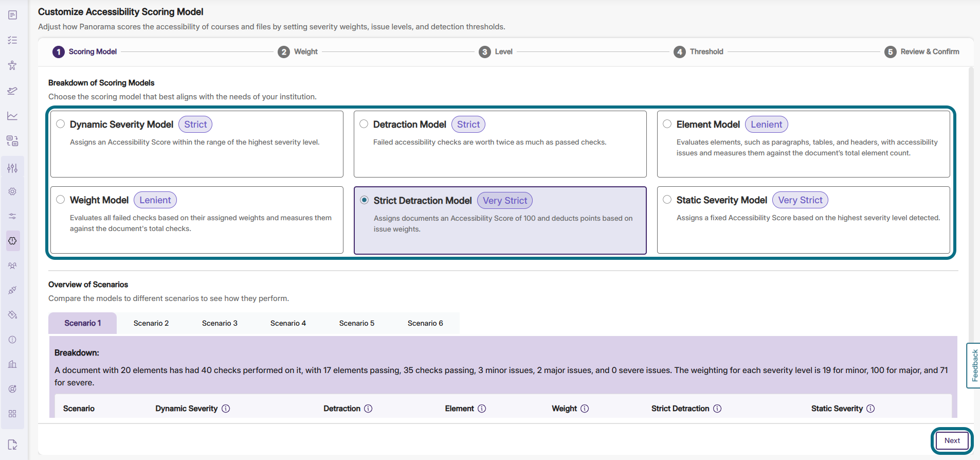Click the Dynamic Severity Model description text
Viewport: 980px width, 460px height.
[195, 142]
